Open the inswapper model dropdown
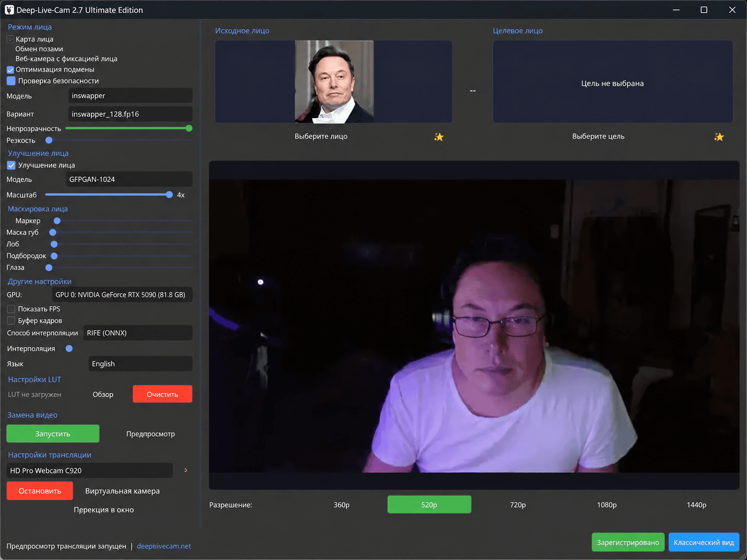747x560 pixels. (x=130, y=95)
